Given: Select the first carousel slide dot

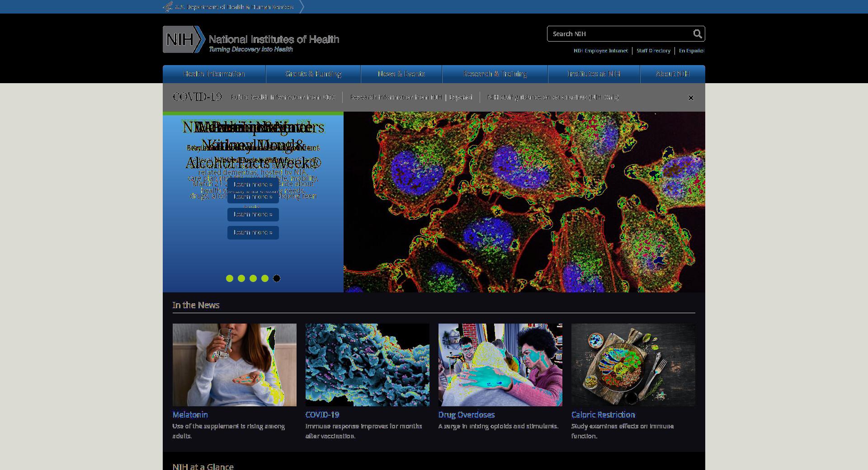Looking at the screenshot, I should click(230, 278).
